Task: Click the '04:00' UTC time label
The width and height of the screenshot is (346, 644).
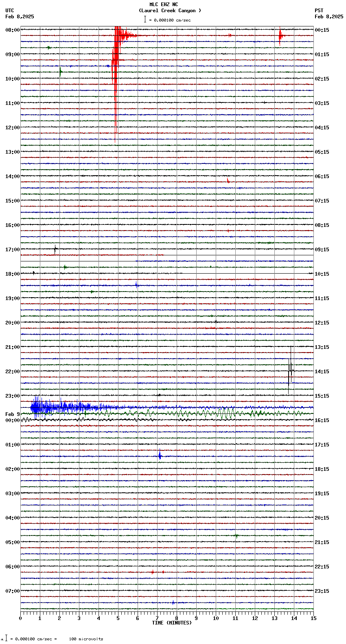Action: point(13,518)
